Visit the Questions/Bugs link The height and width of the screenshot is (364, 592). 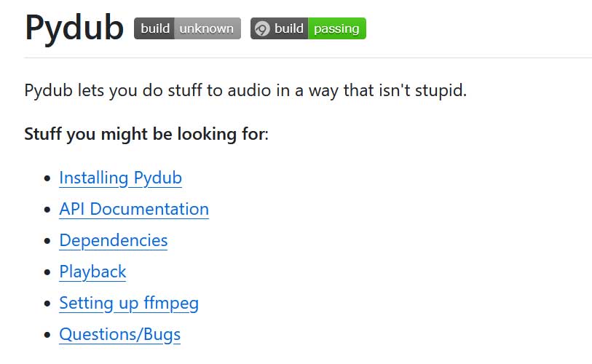119,334
